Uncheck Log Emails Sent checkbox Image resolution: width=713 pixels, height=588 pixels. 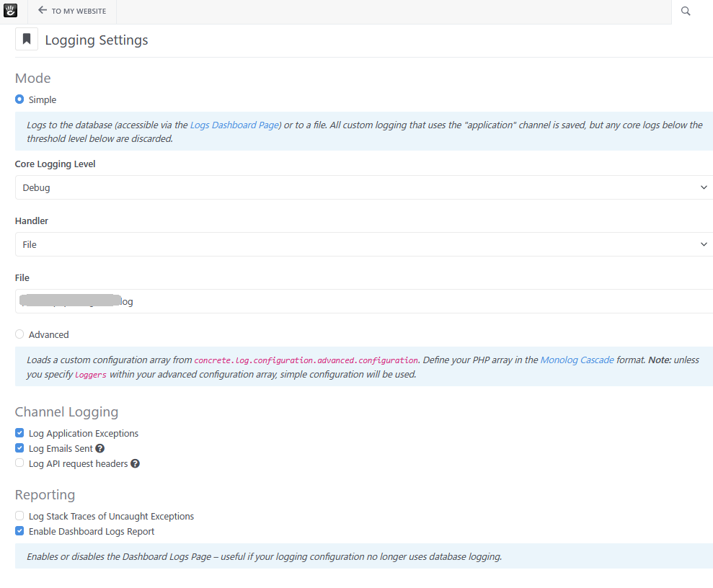pyautogui.click(x=19, y=448)
